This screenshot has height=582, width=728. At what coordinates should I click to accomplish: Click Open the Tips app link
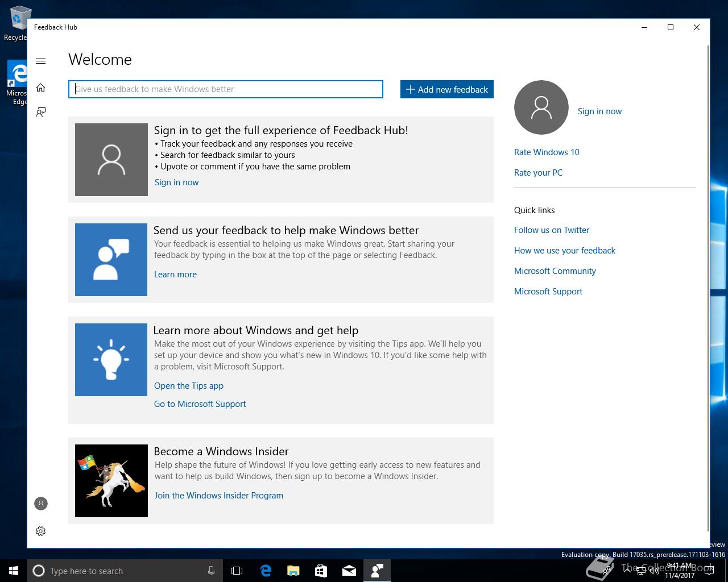[189, 386]
